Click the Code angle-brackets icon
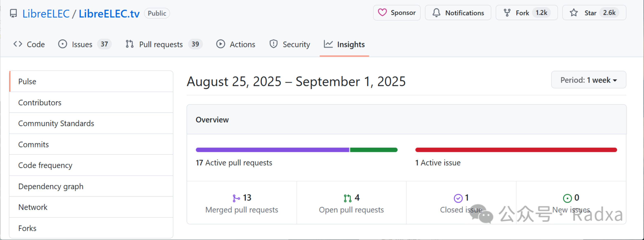The width and height of the screenshot is (644, 240). point(18,44)
